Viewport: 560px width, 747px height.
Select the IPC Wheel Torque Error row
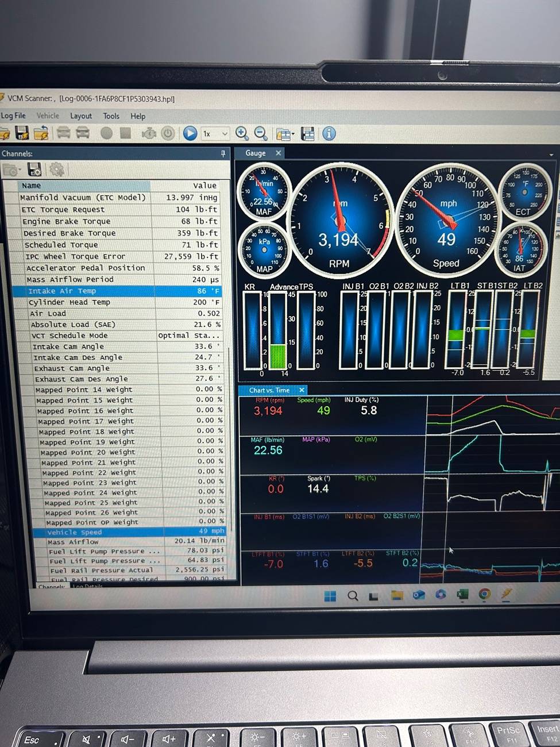point(122,256)
